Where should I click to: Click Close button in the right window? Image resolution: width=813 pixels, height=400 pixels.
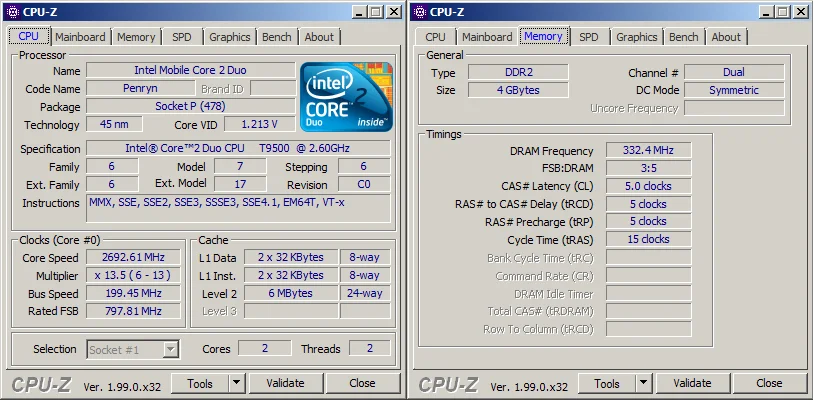pos(769,383)
